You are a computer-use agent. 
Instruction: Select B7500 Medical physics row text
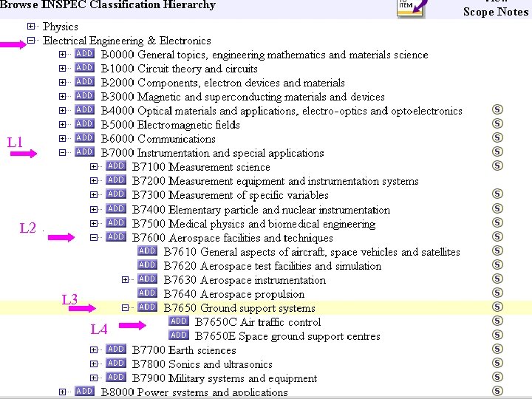click(253, 224)
